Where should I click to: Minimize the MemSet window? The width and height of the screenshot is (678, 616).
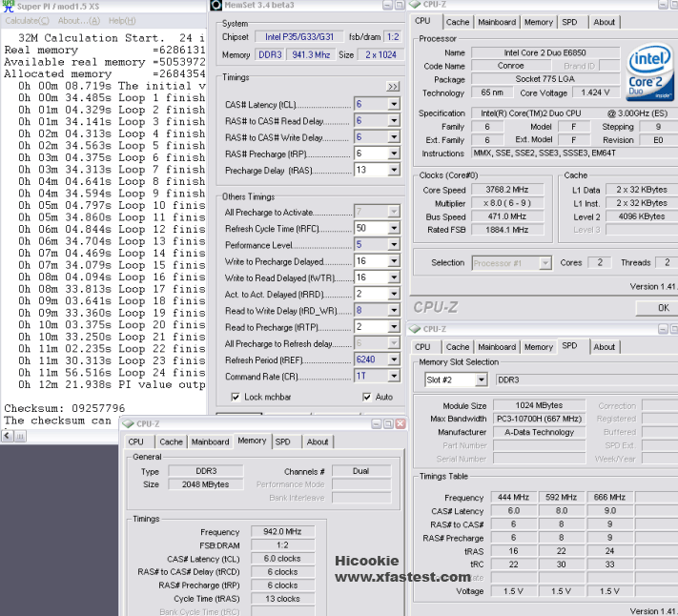pos(388,5)
